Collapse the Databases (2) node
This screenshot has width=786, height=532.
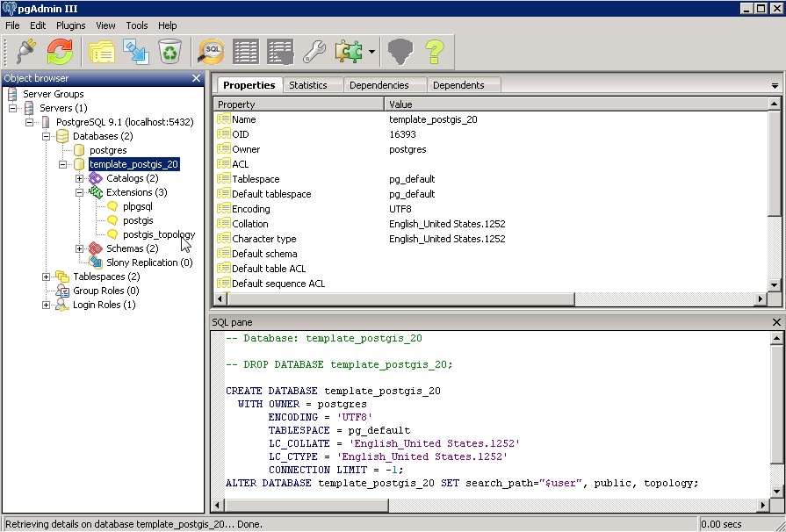click(47, 136)
